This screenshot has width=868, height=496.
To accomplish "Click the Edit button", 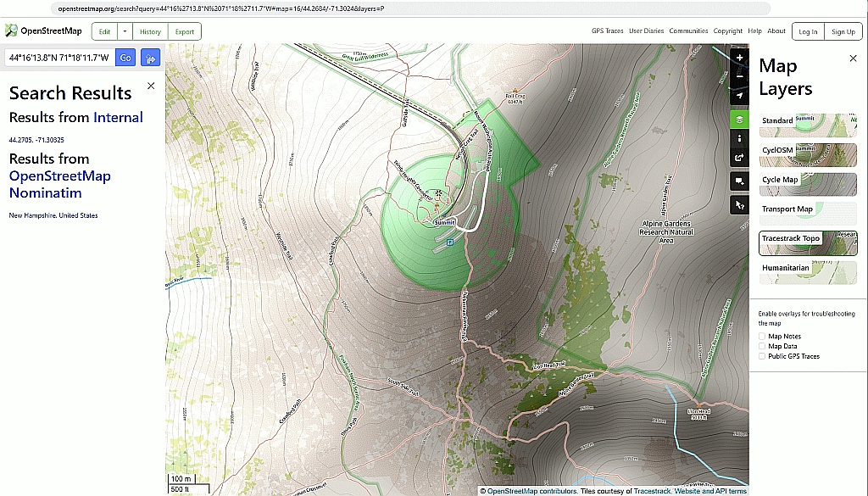I will click(x=104, y=31).
